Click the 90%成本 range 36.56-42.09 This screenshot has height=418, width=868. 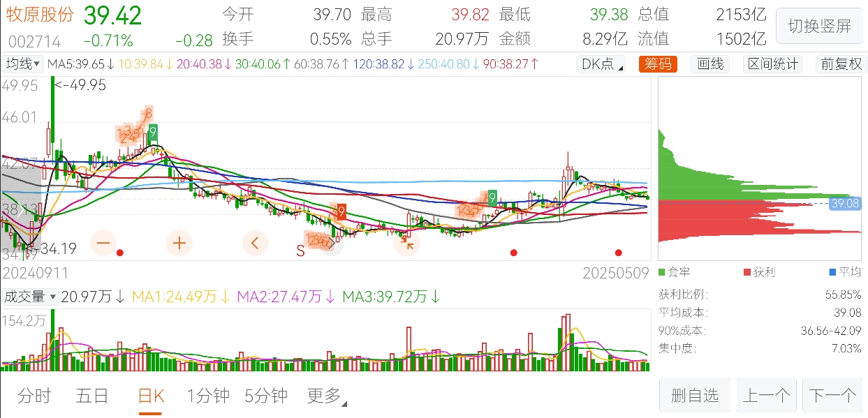pos(830,331)
